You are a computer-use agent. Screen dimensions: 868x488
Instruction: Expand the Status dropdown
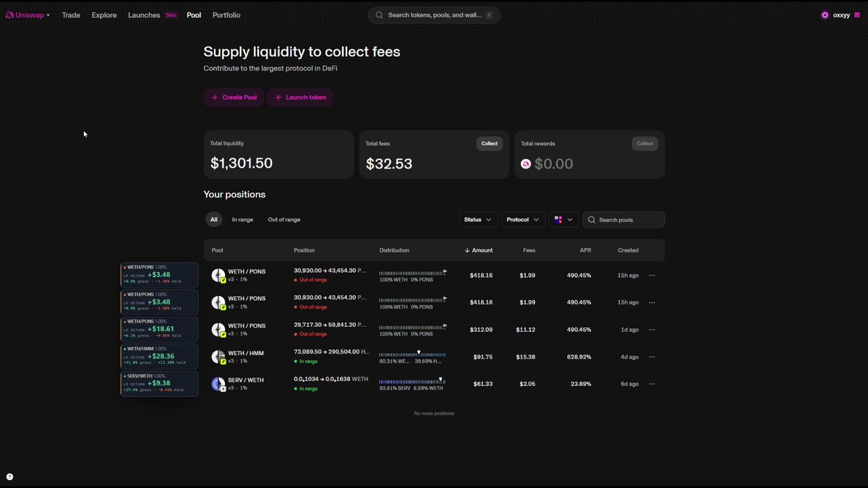click(478, 220)
